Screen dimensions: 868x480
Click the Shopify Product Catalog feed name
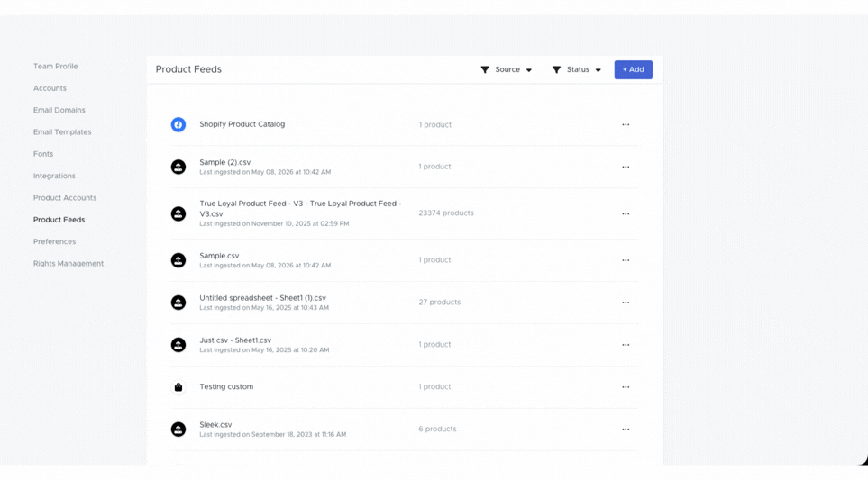[242, 124]
